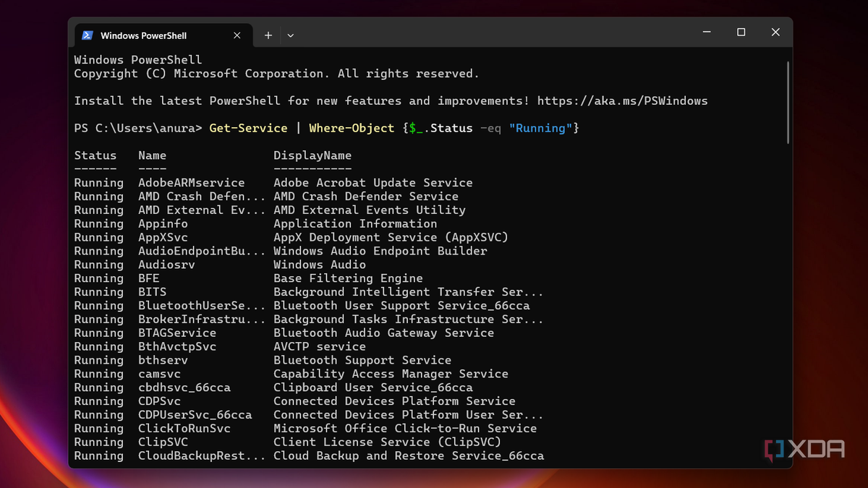Click Background Intelligent Transfer Ser... text
This screenshot has width=868, height=488.
pyautogui.click(x=408, y=292)
